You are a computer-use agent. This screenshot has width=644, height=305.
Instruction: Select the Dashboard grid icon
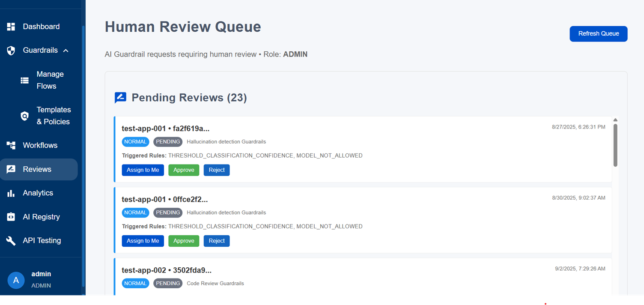click(11, 26)
